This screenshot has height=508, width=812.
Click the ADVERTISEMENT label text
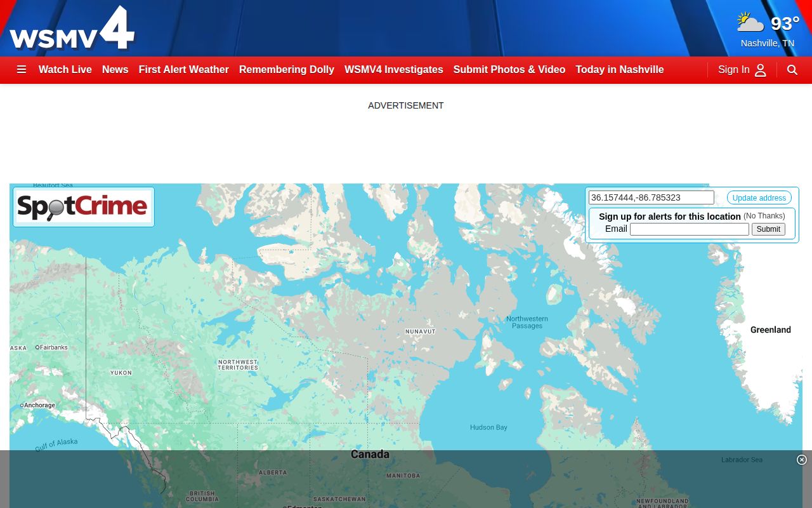[406, 105]
